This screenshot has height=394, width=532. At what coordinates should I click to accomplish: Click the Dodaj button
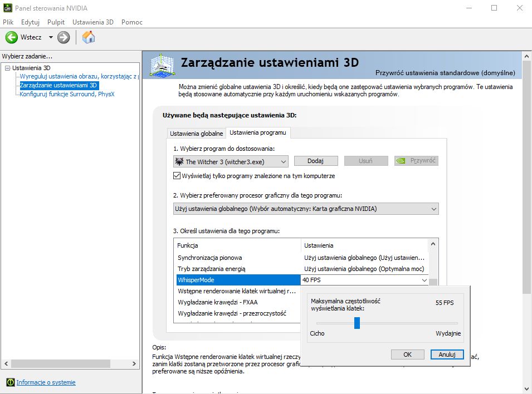(x=315, y=161)
